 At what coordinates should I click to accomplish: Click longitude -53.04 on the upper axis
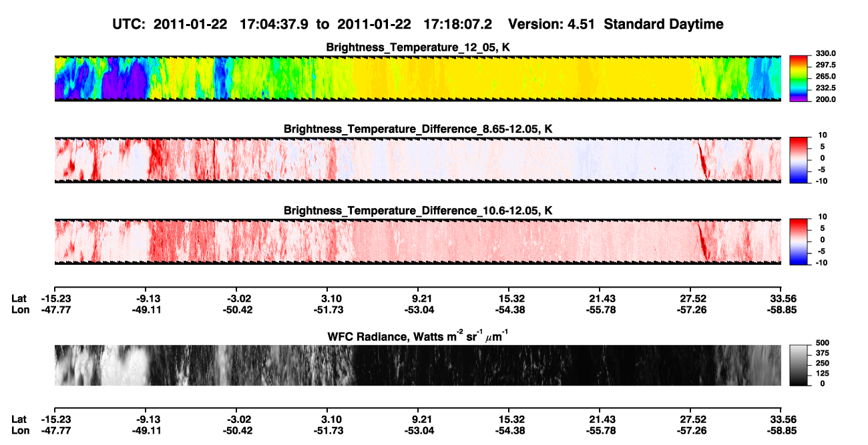pyautogui.click(x=419, y=310)
